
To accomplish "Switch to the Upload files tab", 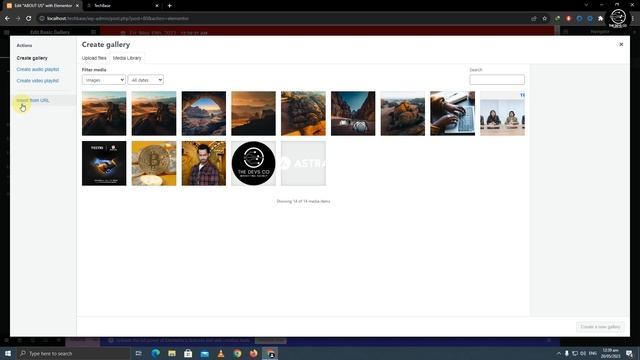I will [94, 58].
